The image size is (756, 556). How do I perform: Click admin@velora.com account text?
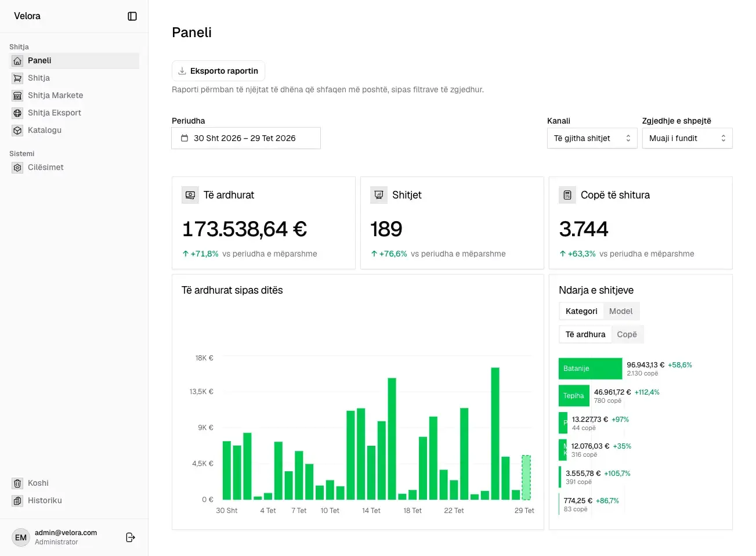66,533
